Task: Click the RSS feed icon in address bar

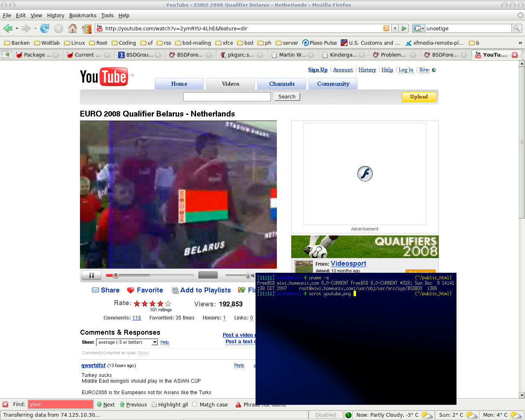Action: pyautogui.click(x=386, y=28)
